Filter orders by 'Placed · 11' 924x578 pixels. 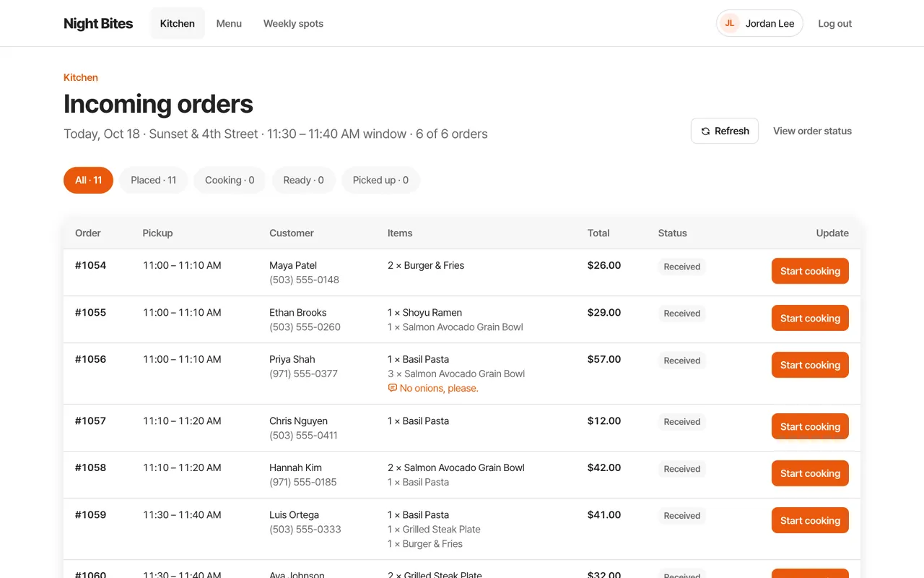click(154, 180)
